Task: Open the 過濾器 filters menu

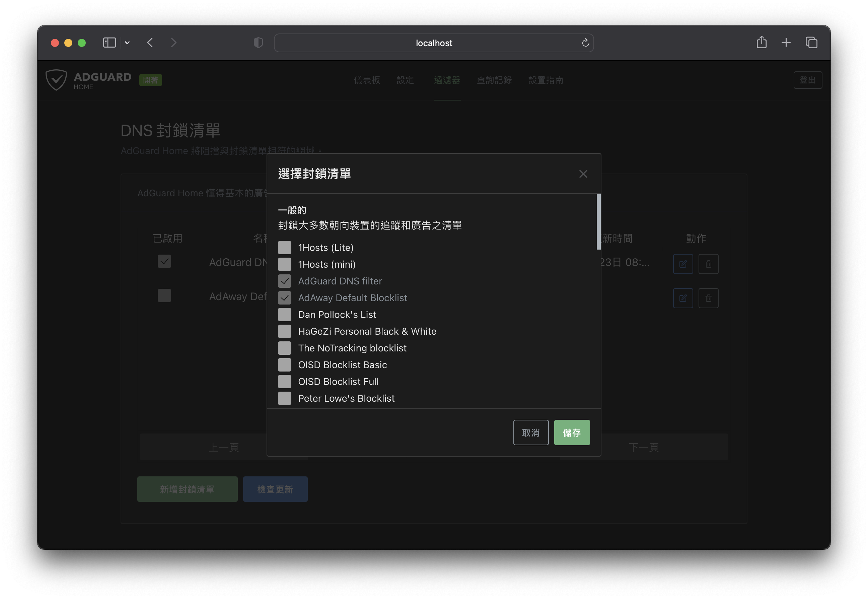Action: point(447,80)
